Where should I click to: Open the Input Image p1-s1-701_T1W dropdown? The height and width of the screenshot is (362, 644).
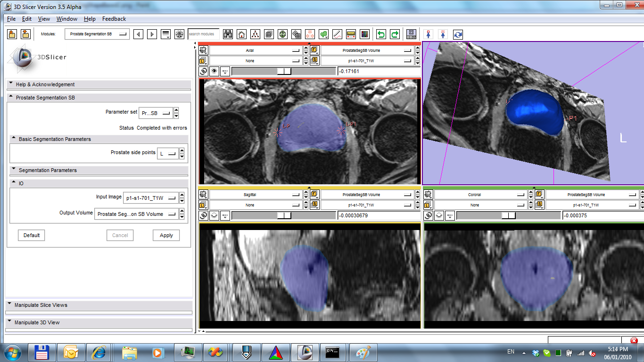pyautogui.click(x=151, y=198)
